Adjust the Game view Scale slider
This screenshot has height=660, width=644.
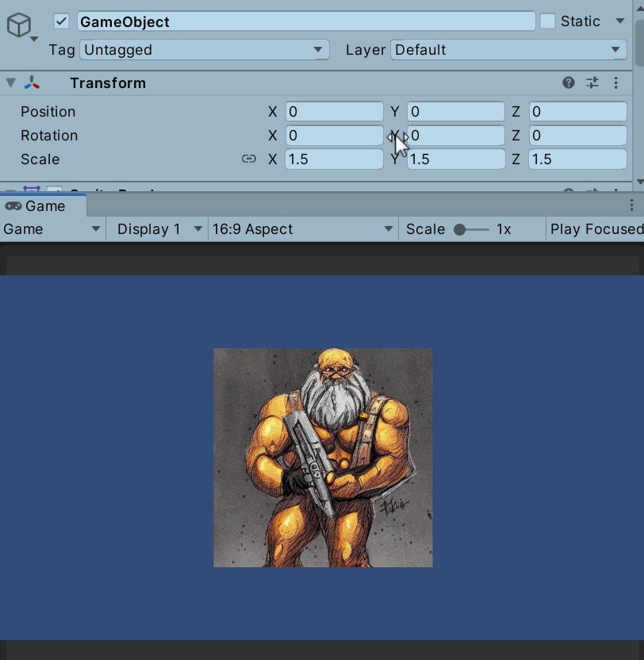[x=471, y=229]
